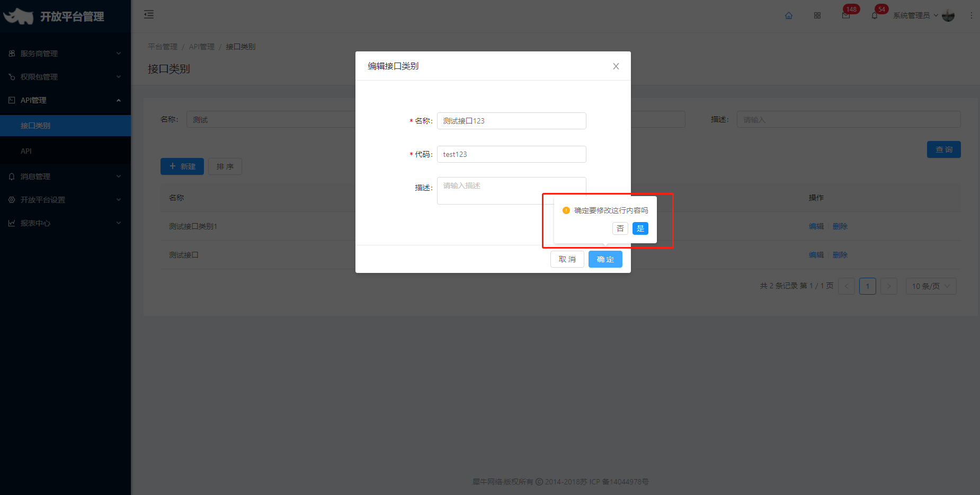Click the user avatar image

click(x=948, y=15)
